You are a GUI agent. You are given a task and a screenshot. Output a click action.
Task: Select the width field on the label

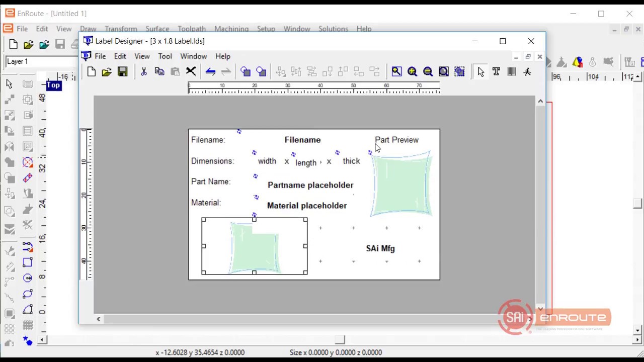coord(267,161)
